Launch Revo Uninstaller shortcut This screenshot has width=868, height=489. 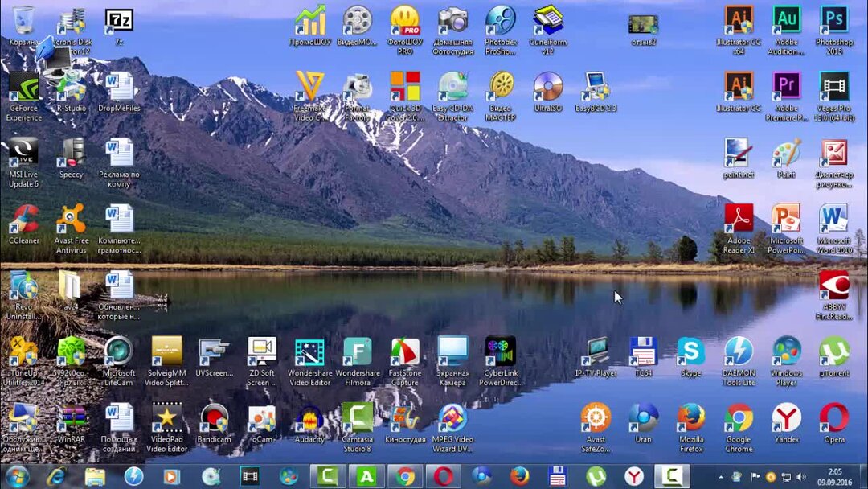tap(23, 295)
